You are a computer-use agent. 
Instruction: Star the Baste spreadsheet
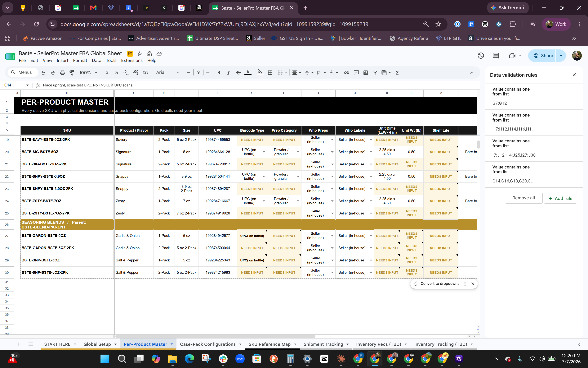(140, 53)
